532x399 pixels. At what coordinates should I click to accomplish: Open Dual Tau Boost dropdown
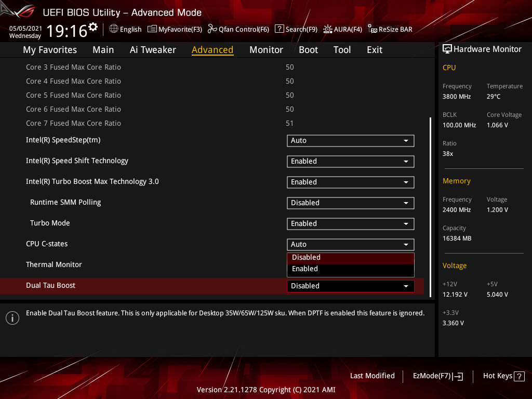pos(351,286)
